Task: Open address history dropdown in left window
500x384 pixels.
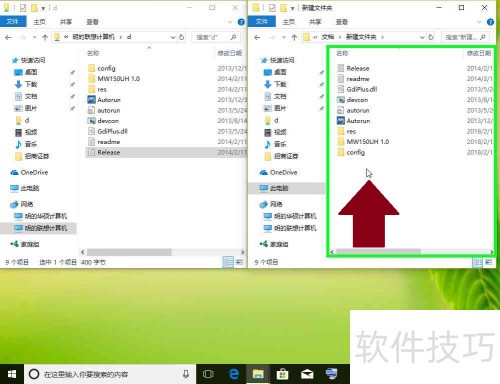Action: pos(173,37)
